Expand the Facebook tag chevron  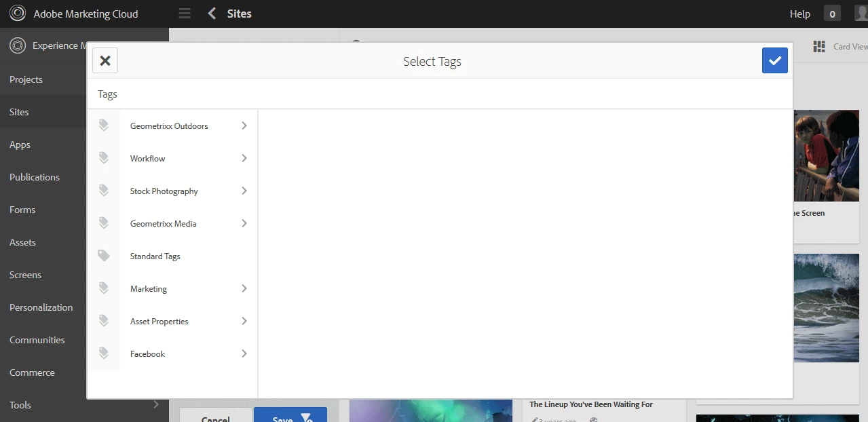point(244,353)
